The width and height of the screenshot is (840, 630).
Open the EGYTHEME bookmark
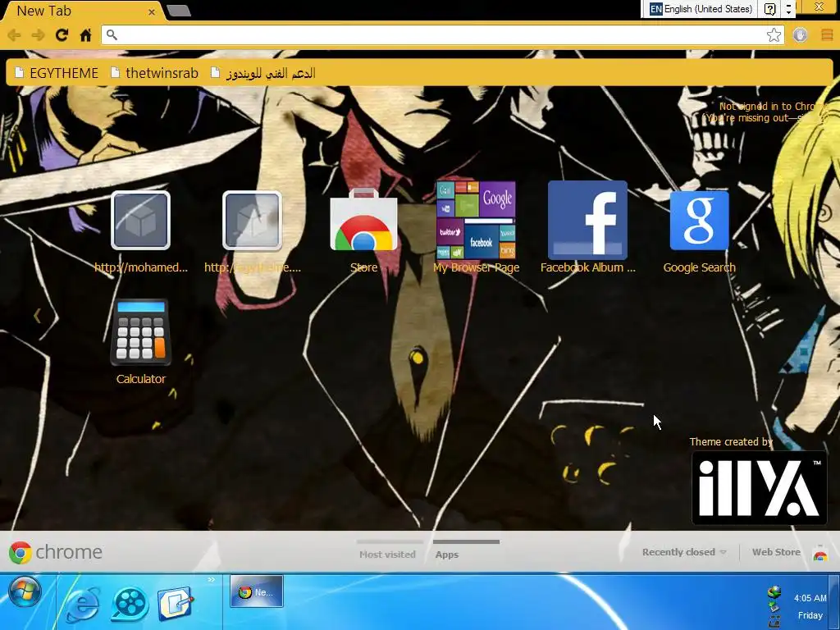pos(57,73)
